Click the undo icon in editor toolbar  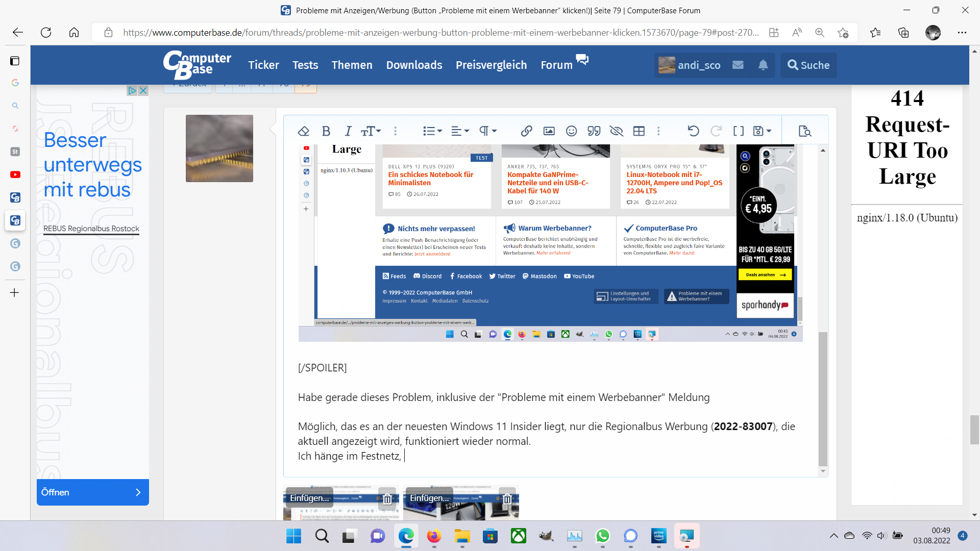pos(693,131)
